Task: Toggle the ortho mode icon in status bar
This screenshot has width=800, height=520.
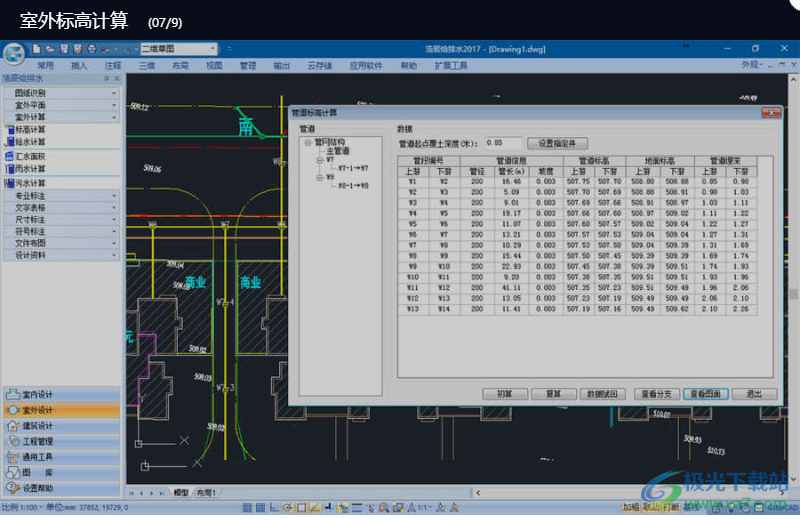Action: click(274, 507)
